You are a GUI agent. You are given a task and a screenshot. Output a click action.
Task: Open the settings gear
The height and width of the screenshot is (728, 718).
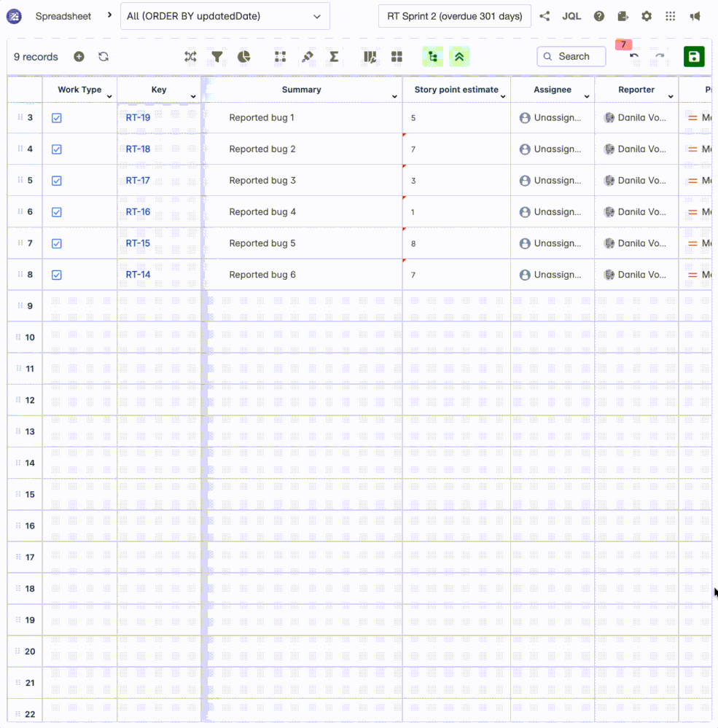point(647,16)
